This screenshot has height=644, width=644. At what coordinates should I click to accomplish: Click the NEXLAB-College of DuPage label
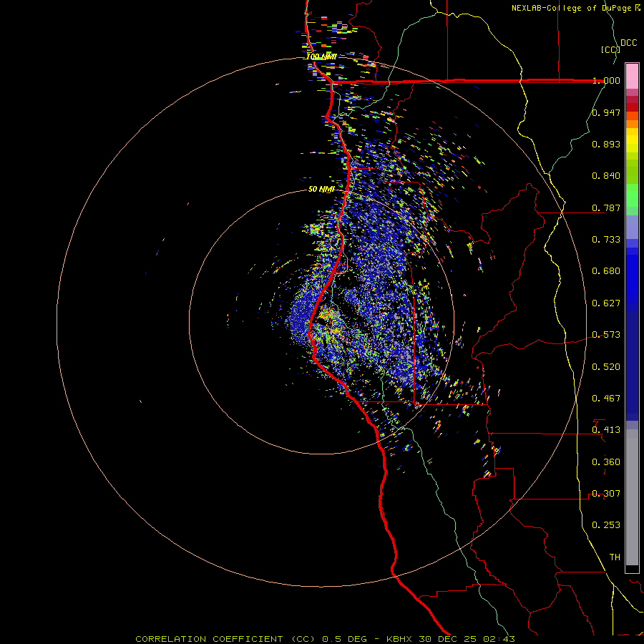(571, 8)
